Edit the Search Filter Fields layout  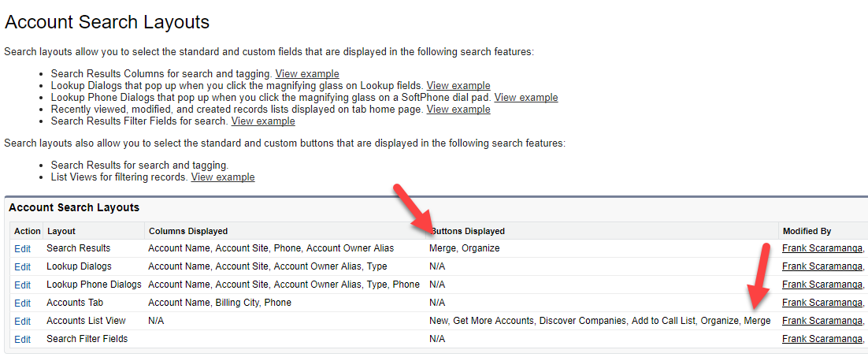pos(22,340)
